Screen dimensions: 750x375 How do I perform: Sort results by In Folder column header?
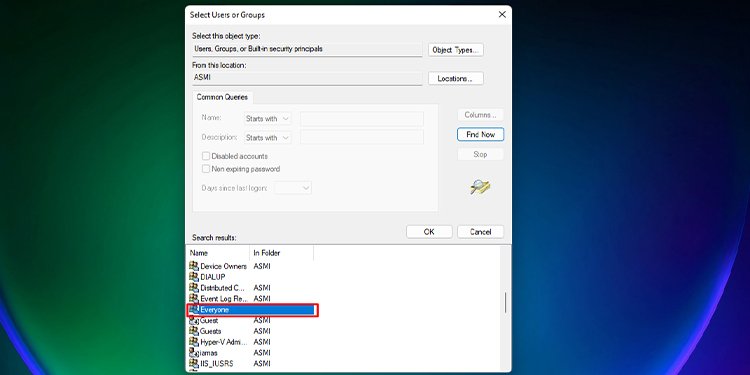click(x=281, y=253)
